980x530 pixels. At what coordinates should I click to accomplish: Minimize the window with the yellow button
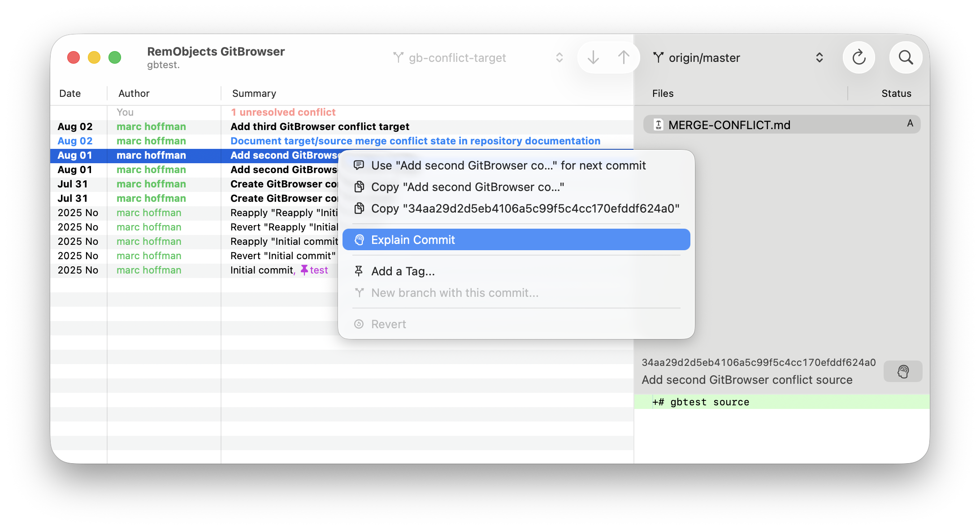(x=94, y=57)
